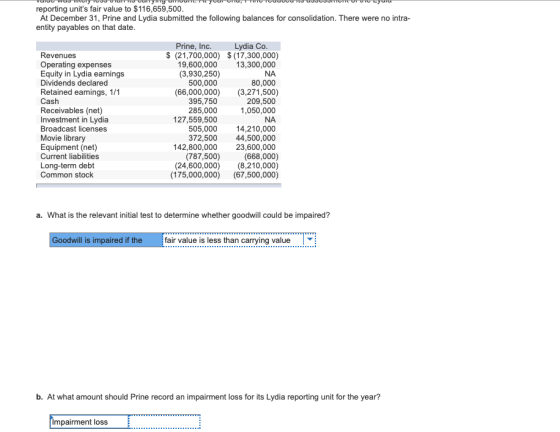Click the NA cell in Equity in Lydia earnings row

pyautogui.click(x=270, y=74)
